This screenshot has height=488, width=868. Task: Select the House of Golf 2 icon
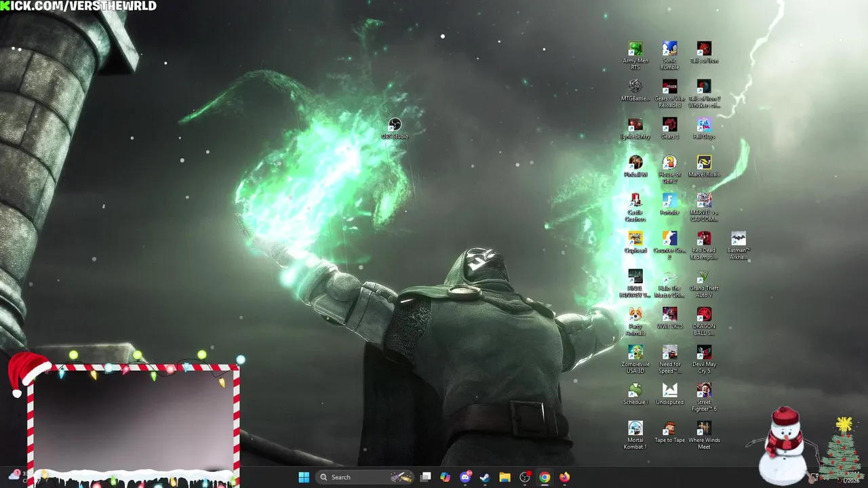point(669,169)
